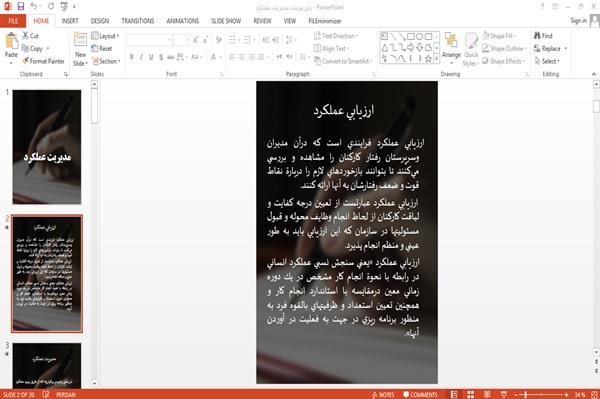Image resolution: width=600 pixels, height=399 pixels.
Task: Increase font size
Action: 196,40
